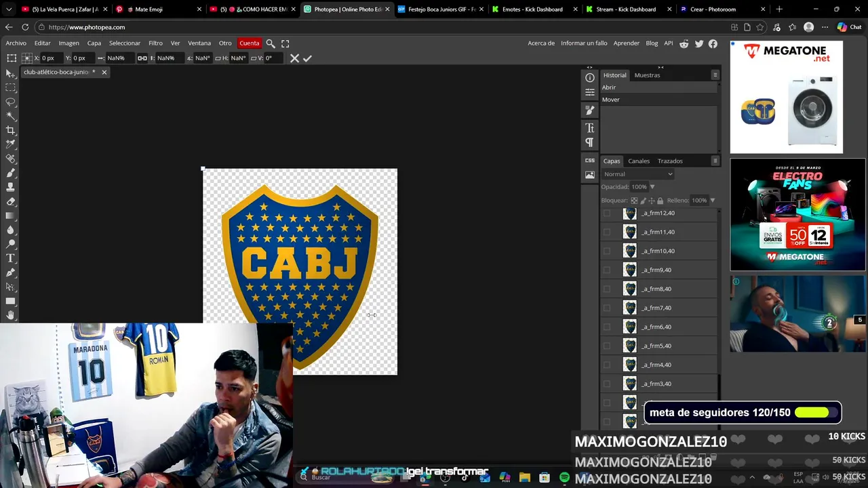Image resolution: width=868 pixels, height=488 pixels.
Task: Open the Normal blend mode dropdown
Action: click(x=638, y=174)
